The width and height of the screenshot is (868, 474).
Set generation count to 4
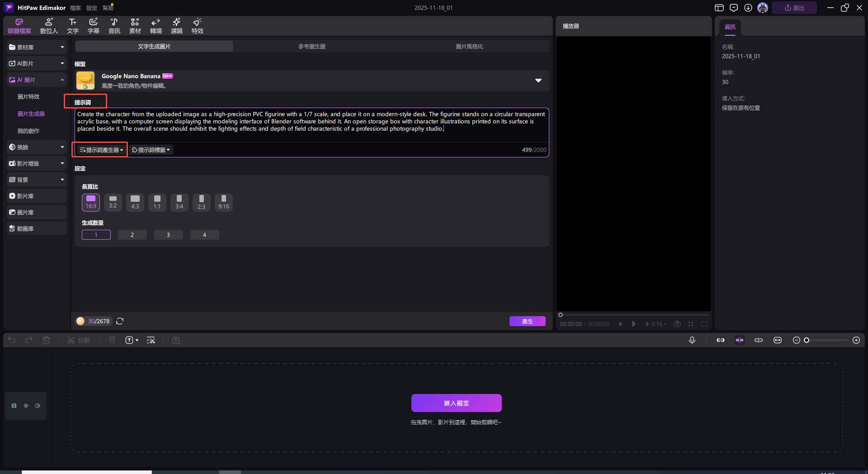pos(204,235)
